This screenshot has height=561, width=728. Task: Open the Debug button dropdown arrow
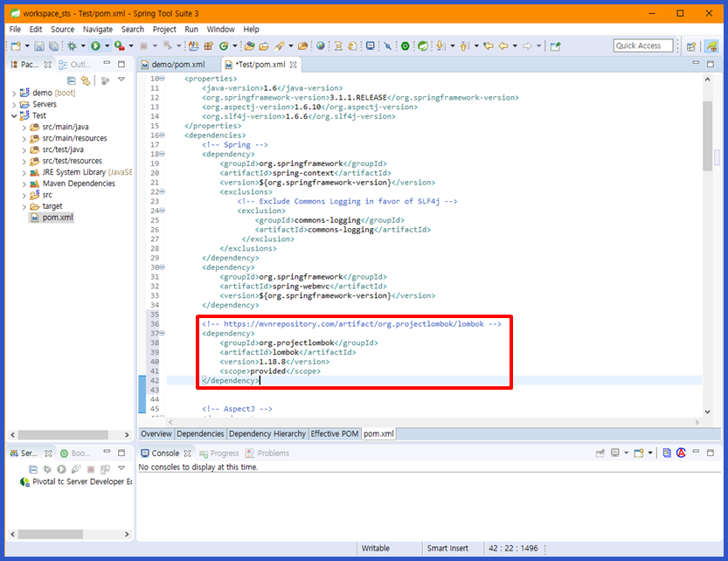click(83, 46)
